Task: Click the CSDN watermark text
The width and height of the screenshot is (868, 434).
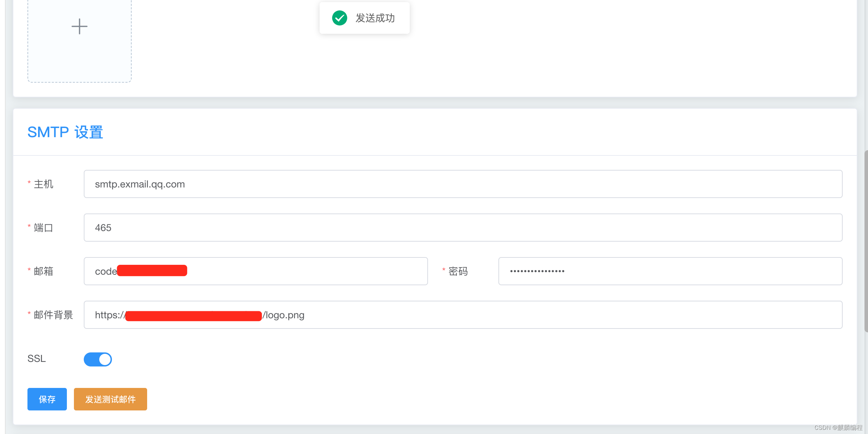Action: click(x=838, y=427)
